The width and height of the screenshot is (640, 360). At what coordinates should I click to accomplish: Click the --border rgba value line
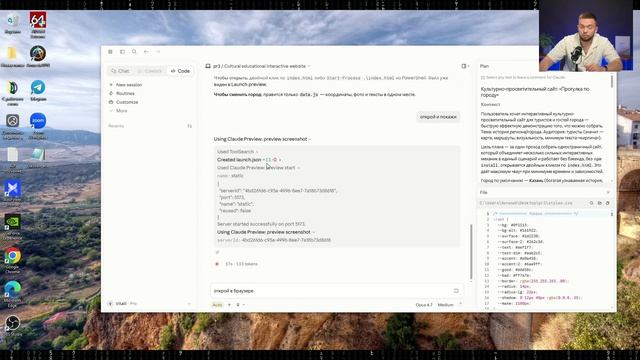tap(533, 281)
